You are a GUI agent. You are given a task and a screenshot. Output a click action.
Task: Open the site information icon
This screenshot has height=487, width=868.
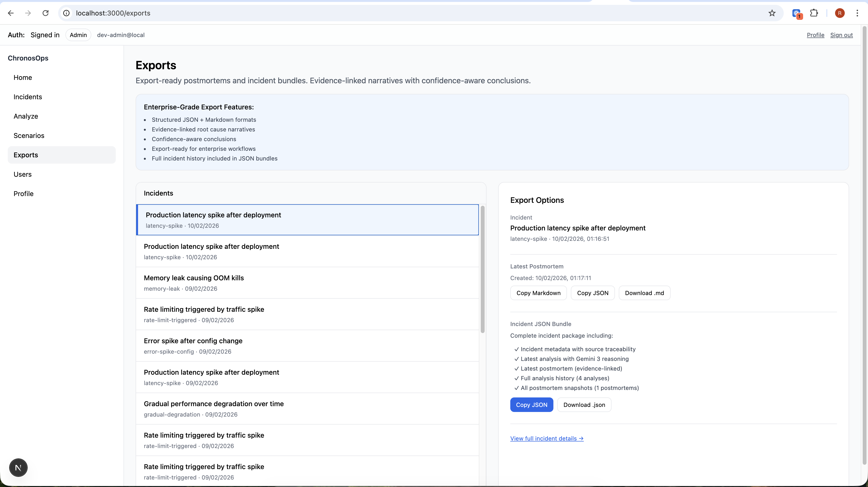(x=67, y=13)
